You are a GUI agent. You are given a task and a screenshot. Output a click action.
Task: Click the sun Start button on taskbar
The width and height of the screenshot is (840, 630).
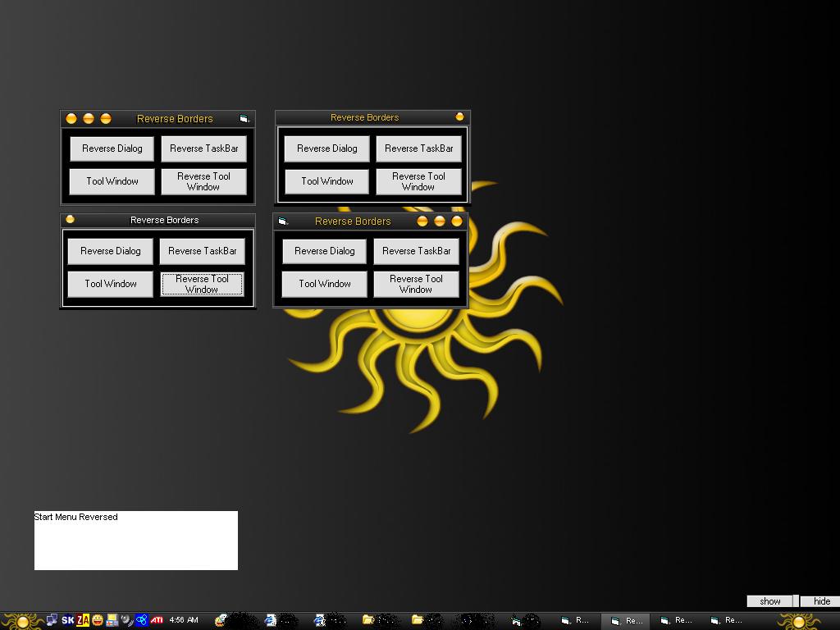(21, 620)
